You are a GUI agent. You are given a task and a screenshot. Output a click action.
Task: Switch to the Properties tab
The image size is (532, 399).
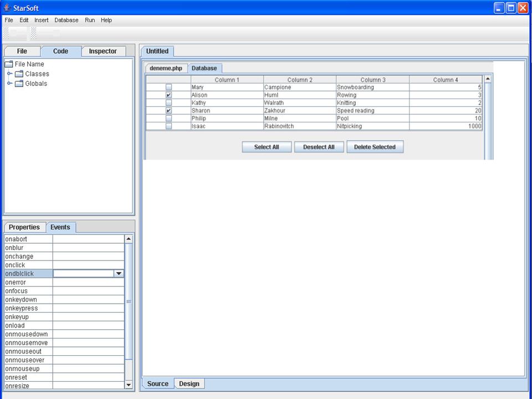click(24, 227)
